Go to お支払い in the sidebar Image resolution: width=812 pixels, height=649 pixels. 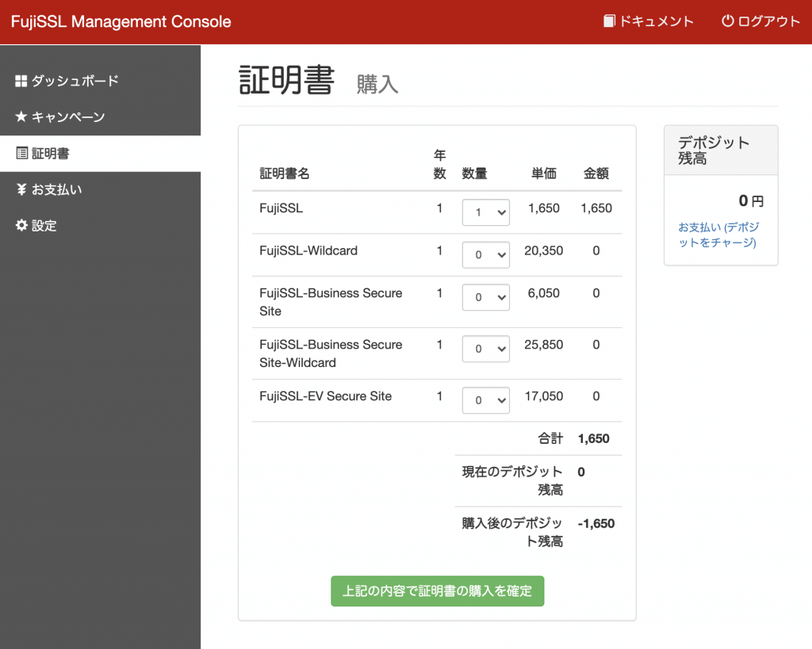(x=101, y=189)
